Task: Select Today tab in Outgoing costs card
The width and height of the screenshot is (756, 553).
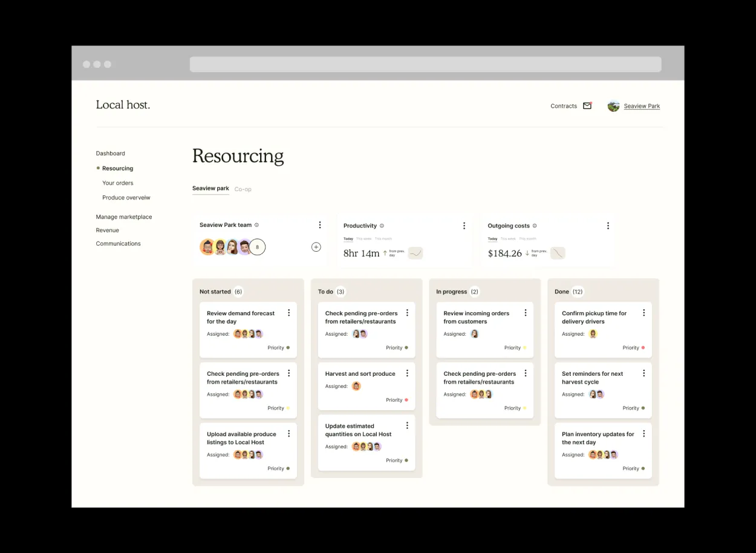Action: pos(493,239)
